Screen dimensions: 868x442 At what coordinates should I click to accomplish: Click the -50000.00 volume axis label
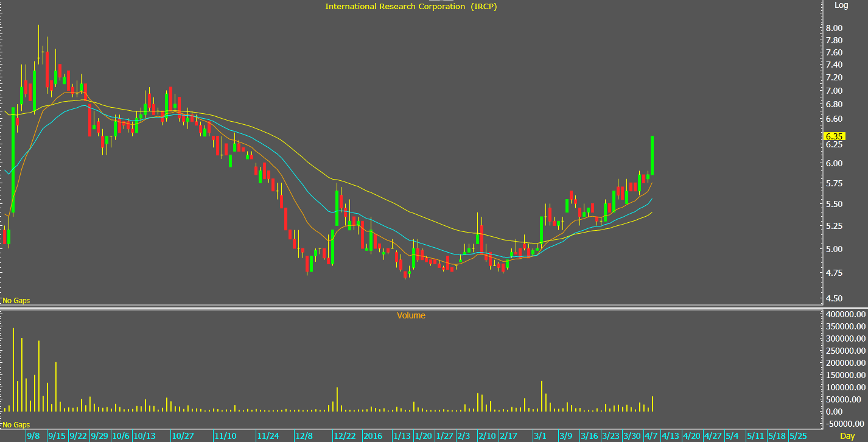coord(845,424)
